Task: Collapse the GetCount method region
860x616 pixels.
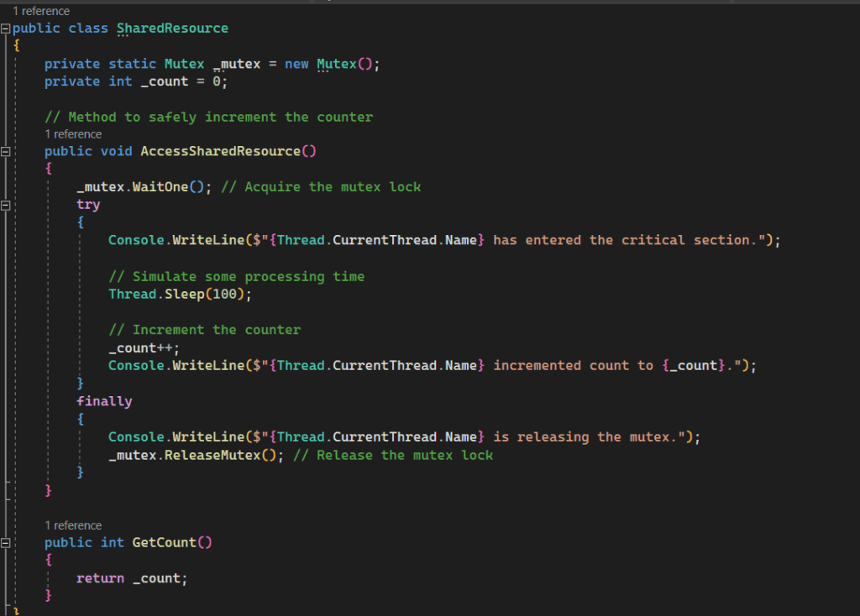Action: click(6, 542)
